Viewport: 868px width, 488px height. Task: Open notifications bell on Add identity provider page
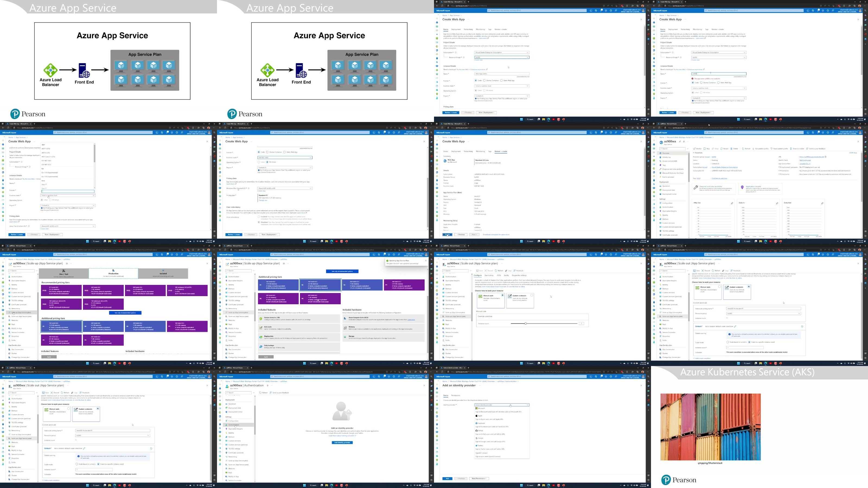click(601, 377)
